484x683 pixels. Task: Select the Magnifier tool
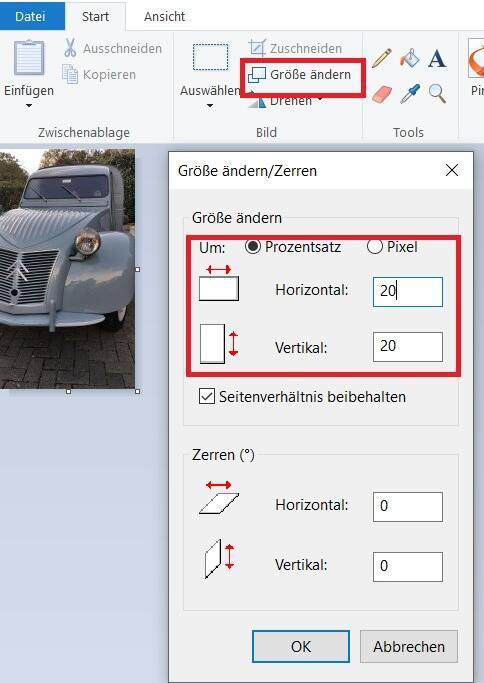(437, 94)
